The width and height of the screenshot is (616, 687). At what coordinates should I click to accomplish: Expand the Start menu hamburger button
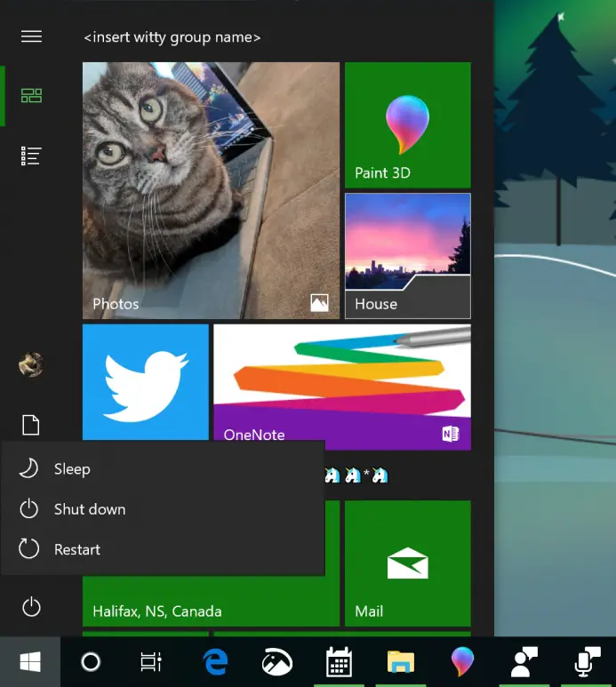[31, 36]
